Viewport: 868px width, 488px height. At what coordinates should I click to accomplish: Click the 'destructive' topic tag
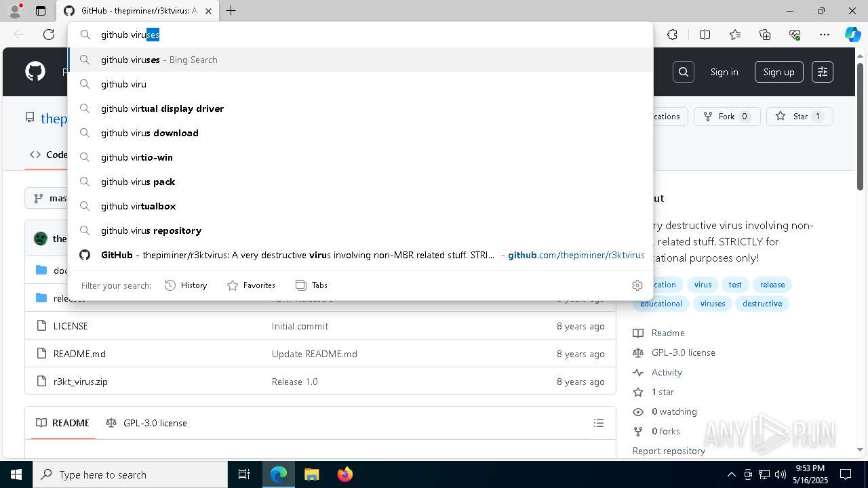(x=762, y=304)
